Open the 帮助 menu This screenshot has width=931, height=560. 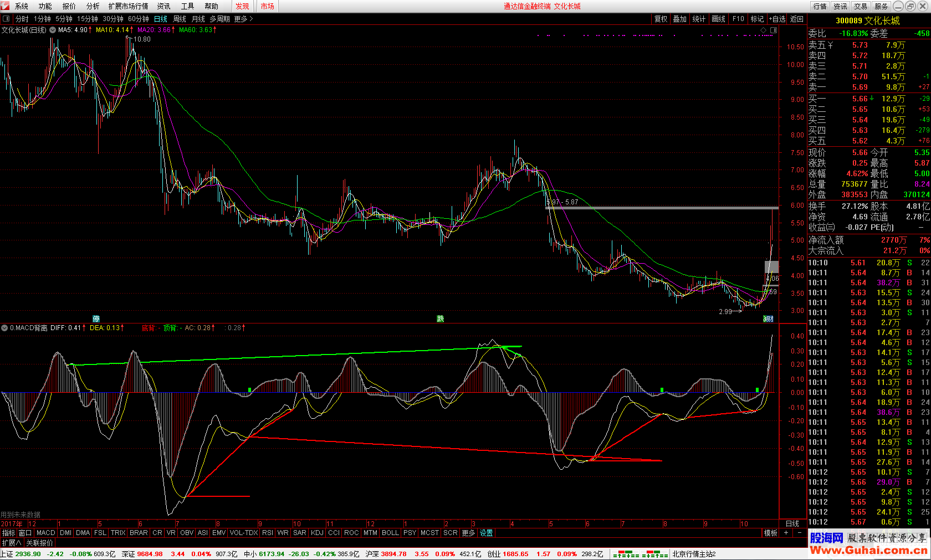click(212, 6)
